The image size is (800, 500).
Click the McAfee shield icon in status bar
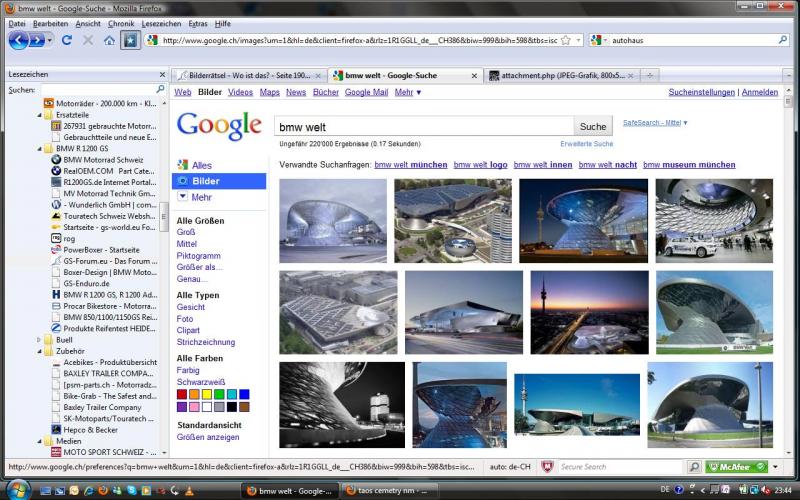click(x=547, y=467)
